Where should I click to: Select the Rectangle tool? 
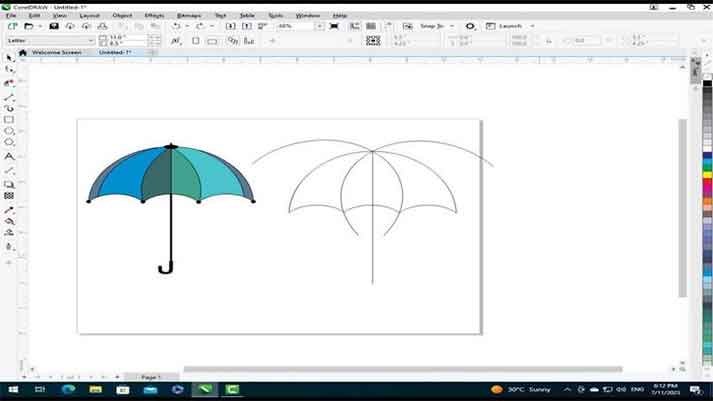pos(9,119)
